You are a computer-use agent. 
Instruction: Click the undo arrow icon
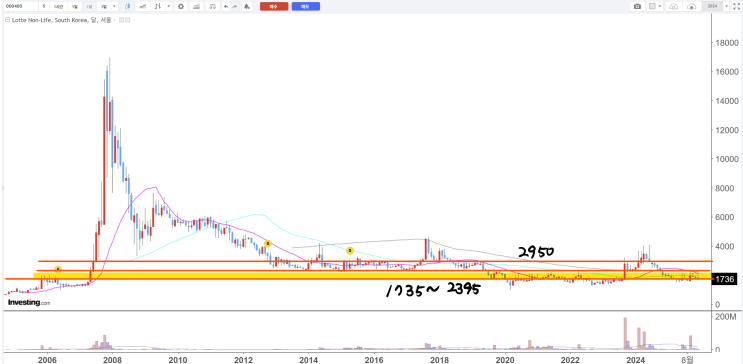[226, 7]
